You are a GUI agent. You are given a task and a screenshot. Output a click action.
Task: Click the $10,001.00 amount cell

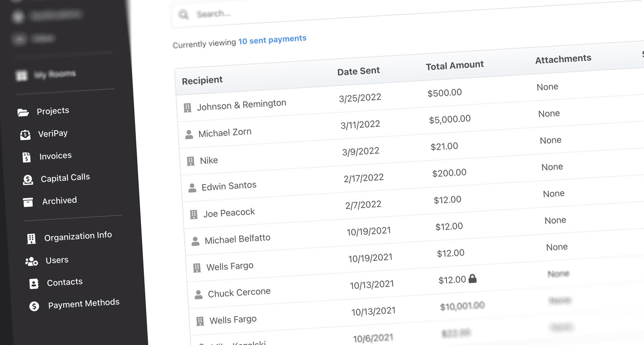pyautogui.click(x=462, y=306)
